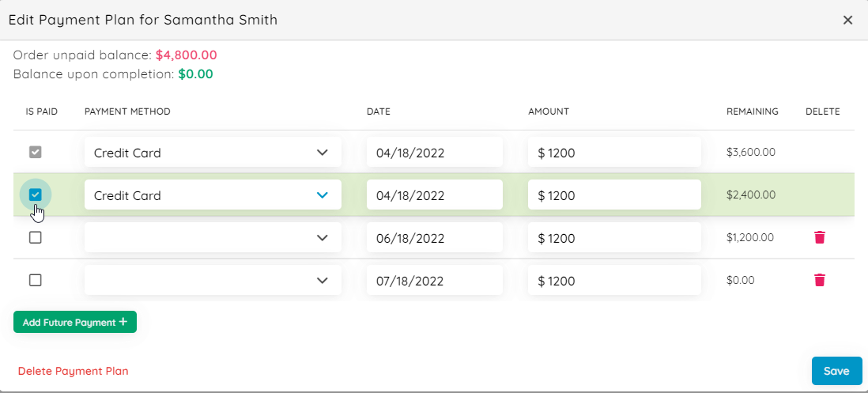Click the highlighted row's date field
Image resolution: width=868 pixels, height=393 pixels.
pyautogui.click(x=434, y=195)
